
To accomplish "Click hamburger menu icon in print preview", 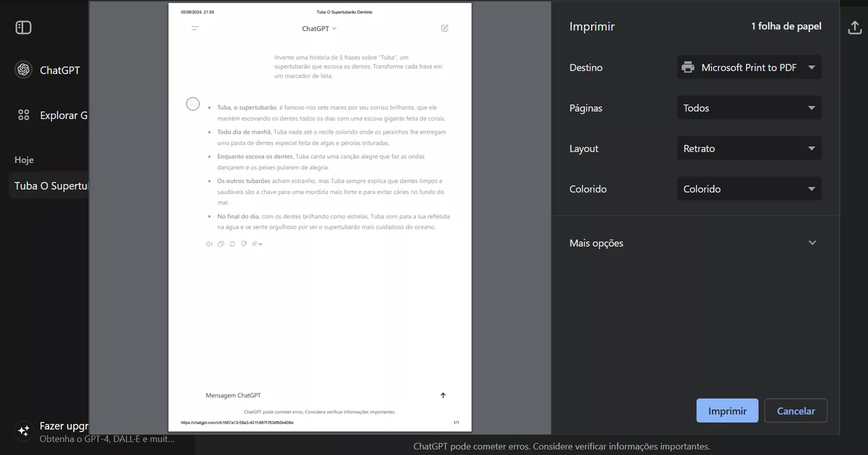I will pyautogui.click(x=195, y=28).
